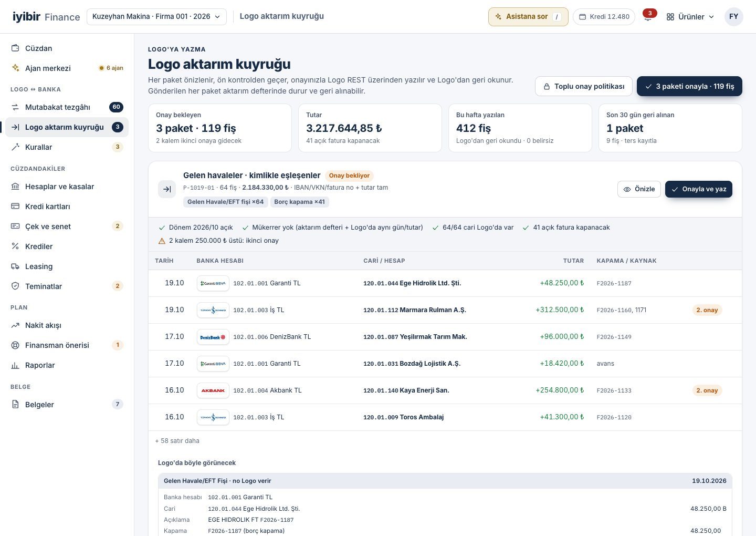
Task: Preview the package with Önizle button
Action: [639, 189]
